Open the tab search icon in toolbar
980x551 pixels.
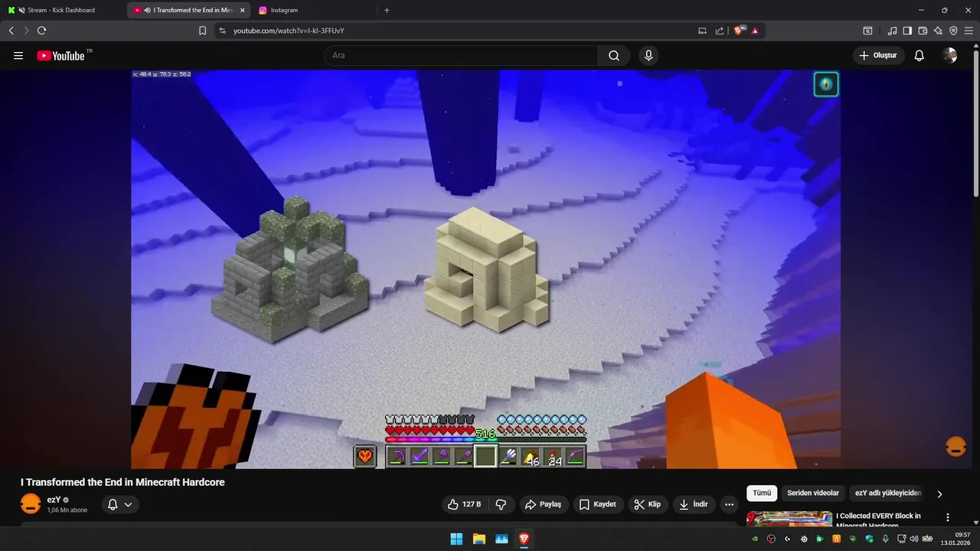pyautogui.click(x=867, y=31)
